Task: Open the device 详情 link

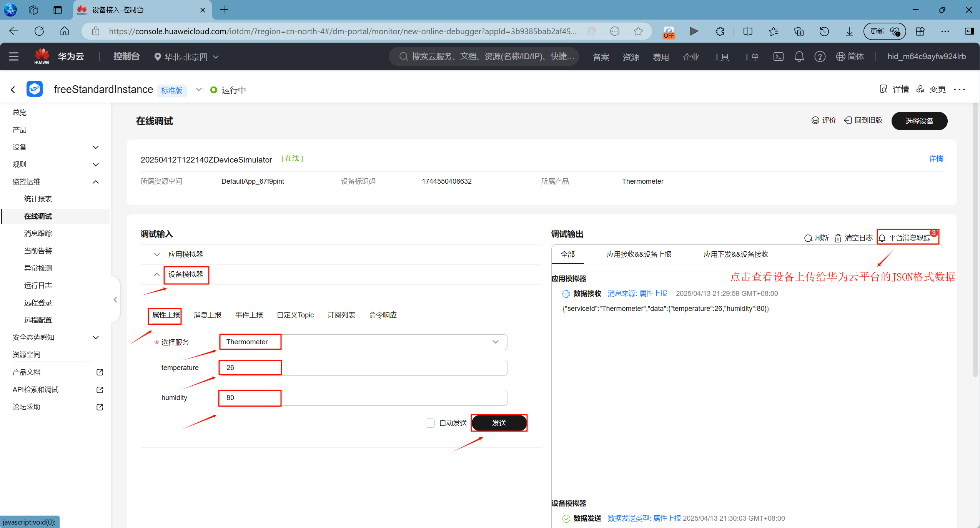Action: pos(936,158)
